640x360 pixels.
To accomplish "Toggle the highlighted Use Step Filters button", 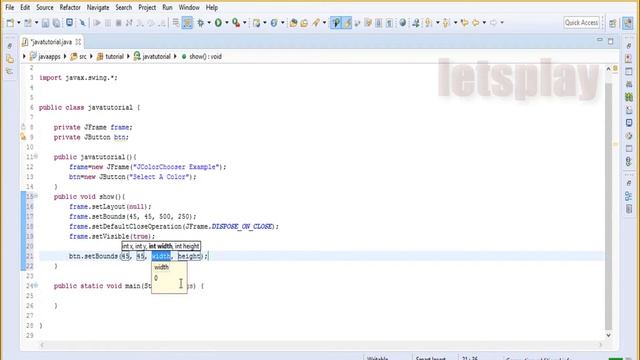I will coord(187,23).
